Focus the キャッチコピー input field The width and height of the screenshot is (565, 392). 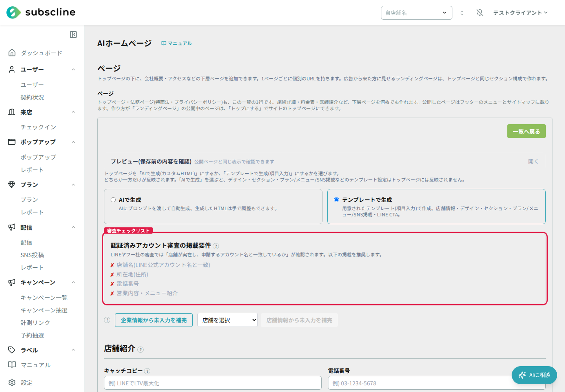[x=213, y=383]
